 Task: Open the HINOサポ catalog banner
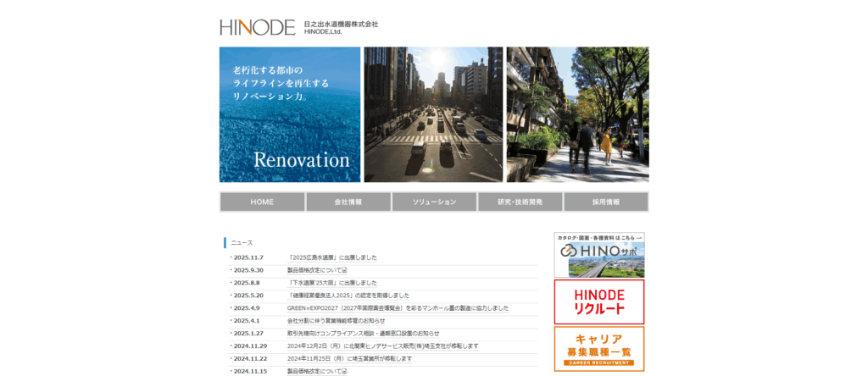click(x=599, y=254)
